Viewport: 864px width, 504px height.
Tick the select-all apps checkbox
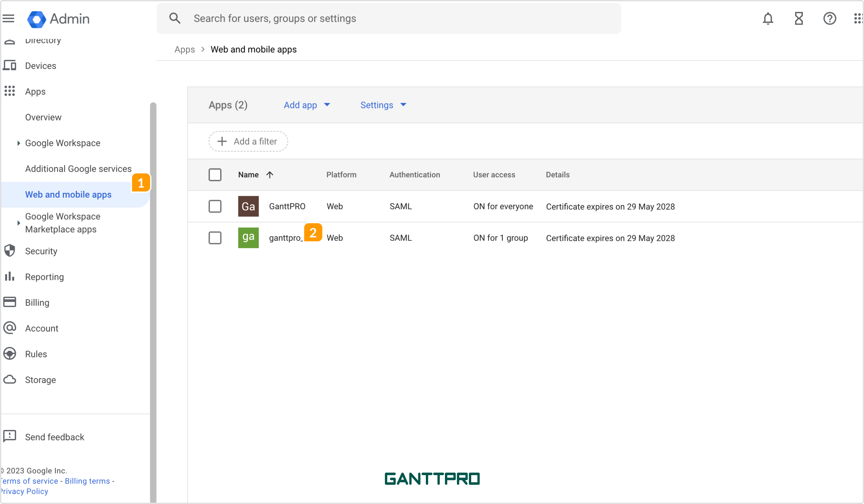coord(215,174)
